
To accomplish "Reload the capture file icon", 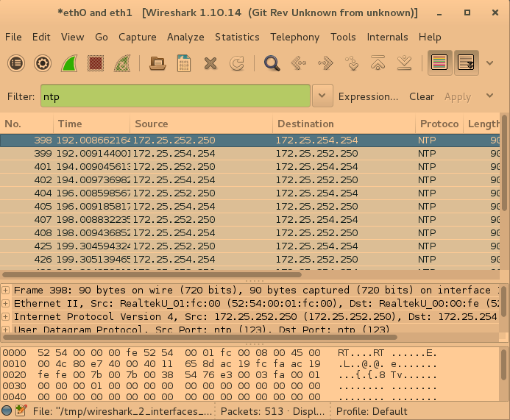I will (236, 63).
